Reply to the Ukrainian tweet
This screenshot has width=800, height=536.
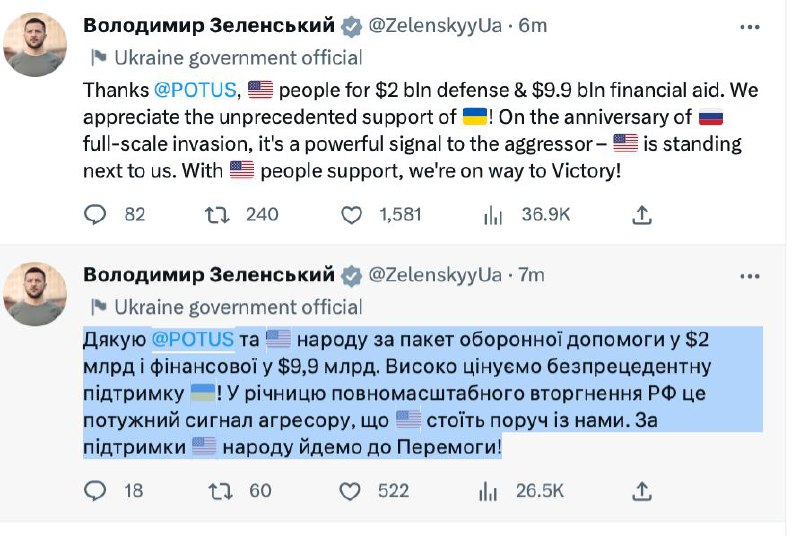click(x=95, y=490)
